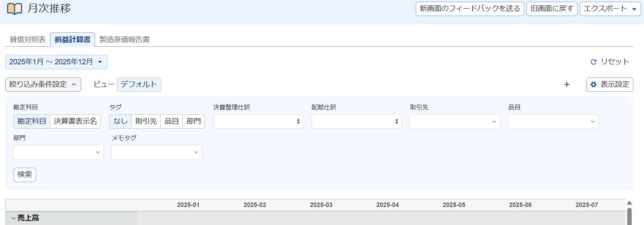
Task: Switch to the 貸借対照表 tab
Action: click(28, 39)
